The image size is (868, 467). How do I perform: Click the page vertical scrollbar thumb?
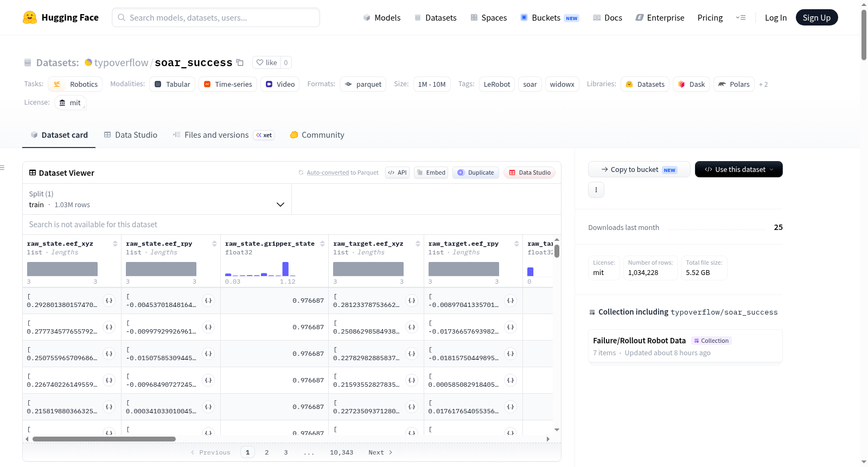[864, 35]
